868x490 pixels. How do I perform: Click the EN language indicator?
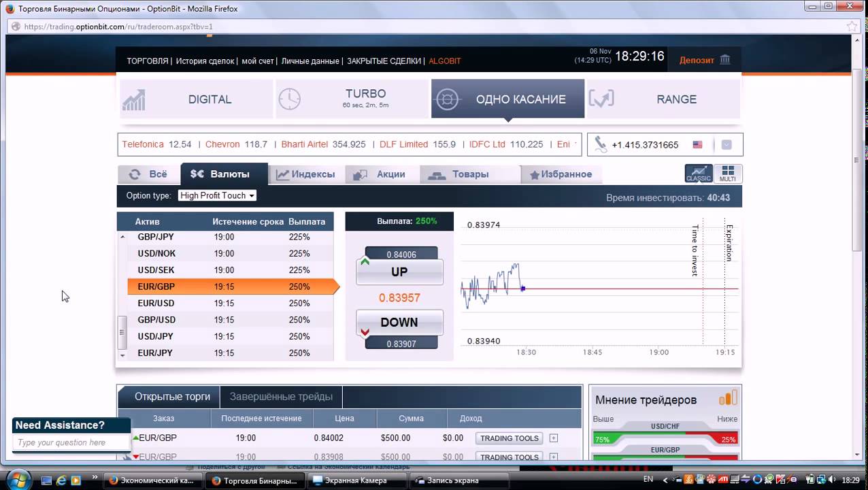tap(648, 479)
